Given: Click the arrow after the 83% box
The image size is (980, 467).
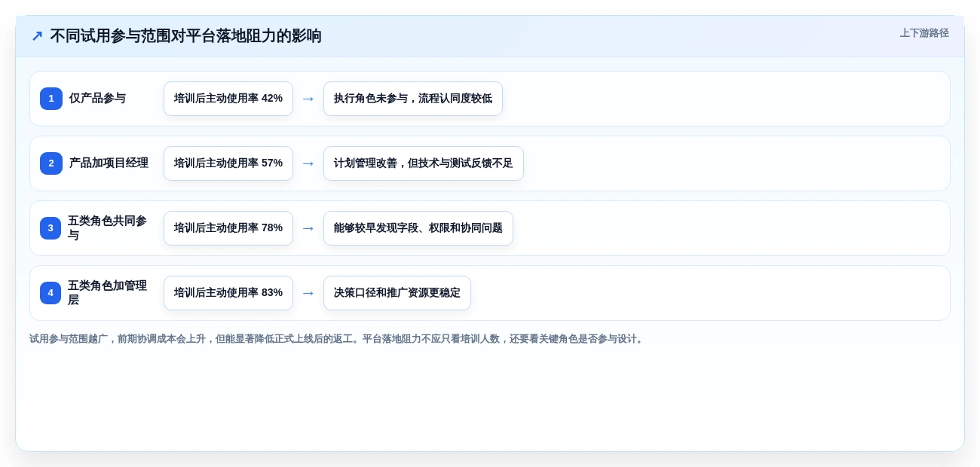Looking at the screenshot, I should [x=308, y=293].
